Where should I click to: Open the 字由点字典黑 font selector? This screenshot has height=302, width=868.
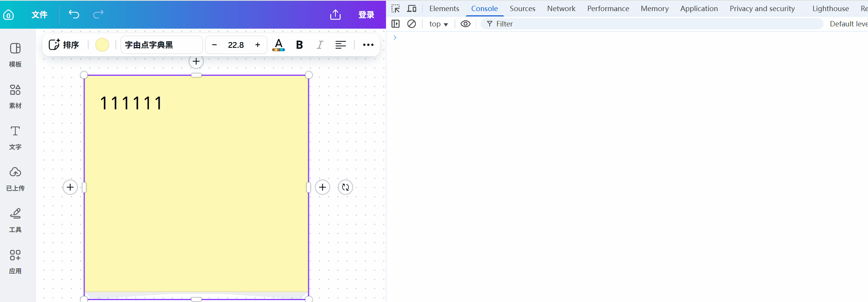click(162, 45)
